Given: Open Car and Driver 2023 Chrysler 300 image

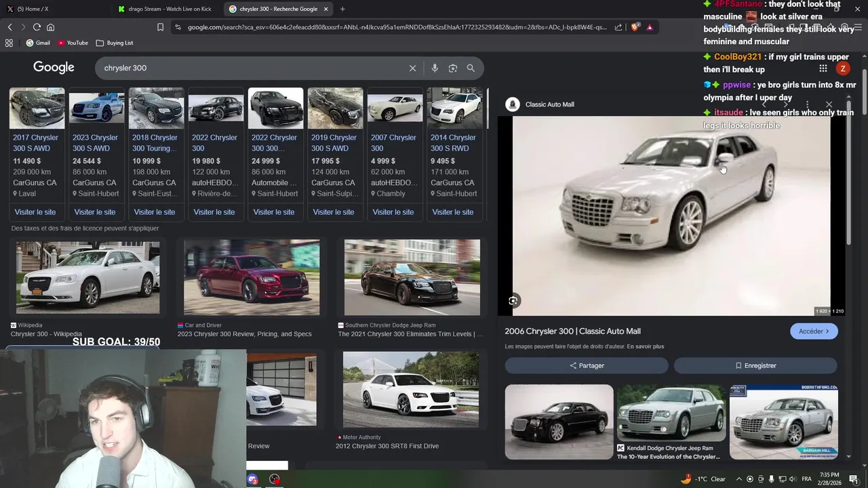Looking at the screenshot, I should coord(252,277).
